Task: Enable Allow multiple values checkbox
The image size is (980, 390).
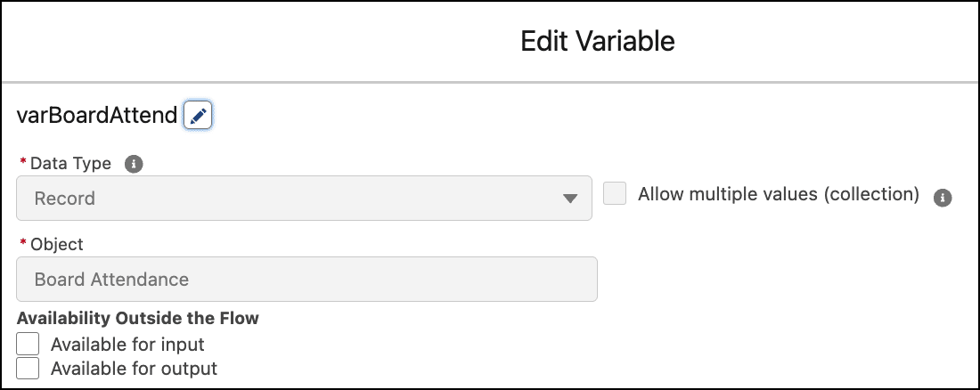Action: 615,194
